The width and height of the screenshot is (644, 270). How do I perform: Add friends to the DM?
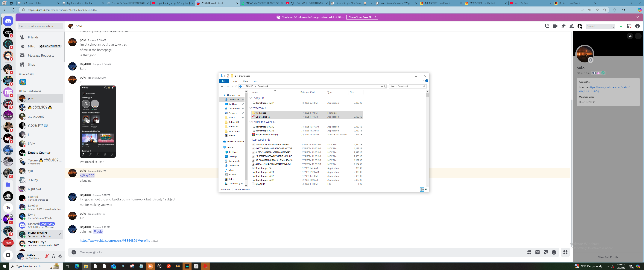pyautogui.click(x=572, y=26)
